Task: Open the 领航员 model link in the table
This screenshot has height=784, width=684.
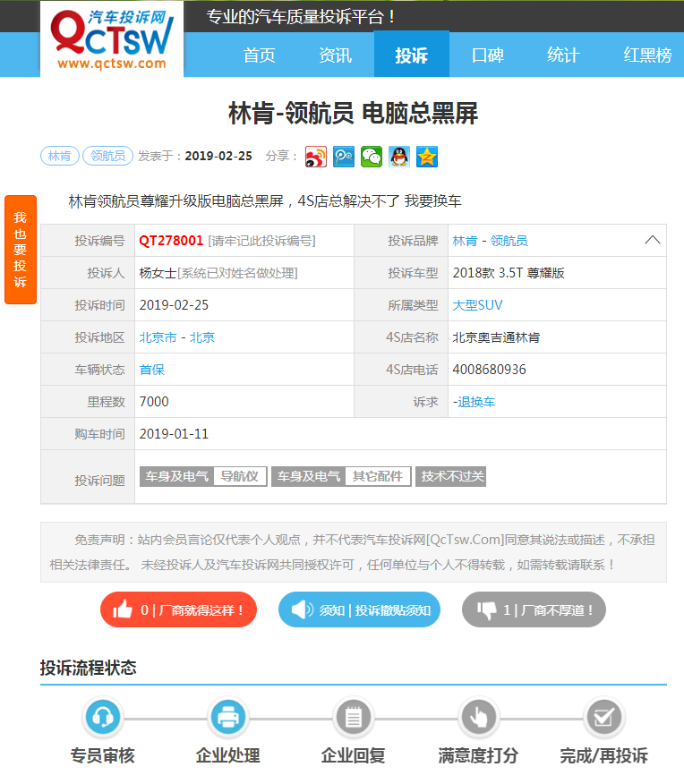Action: 509,241
